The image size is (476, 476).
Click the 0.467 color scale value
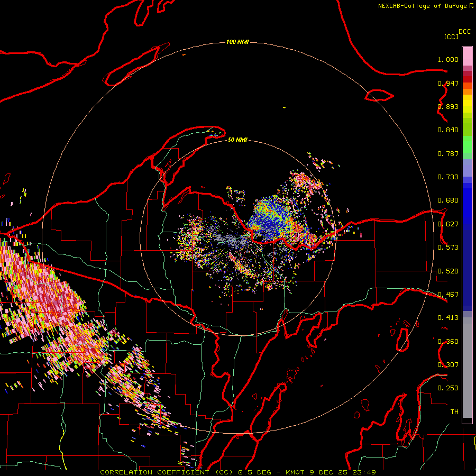[x=448, y=295]
